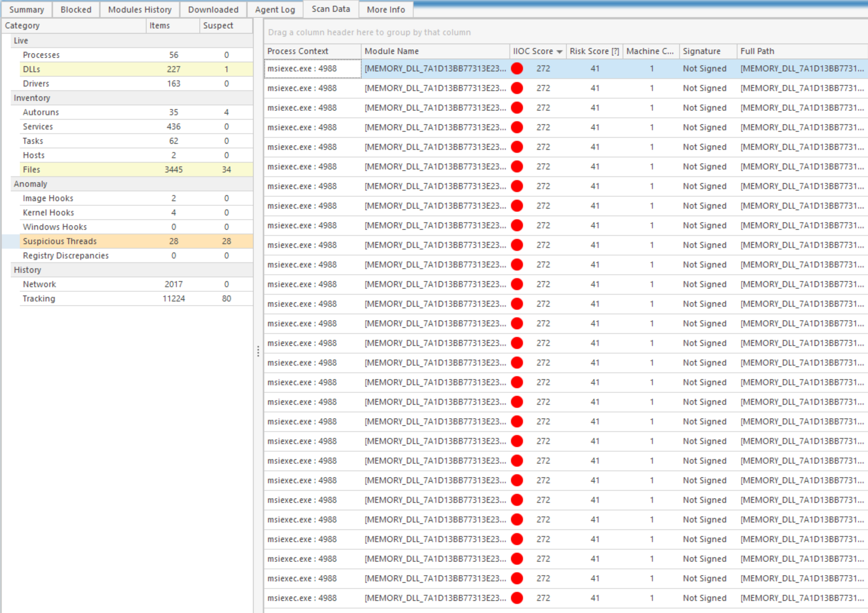Sort by Module Name column header
This screenshot has height=613, width=868.
click(391, 51)
